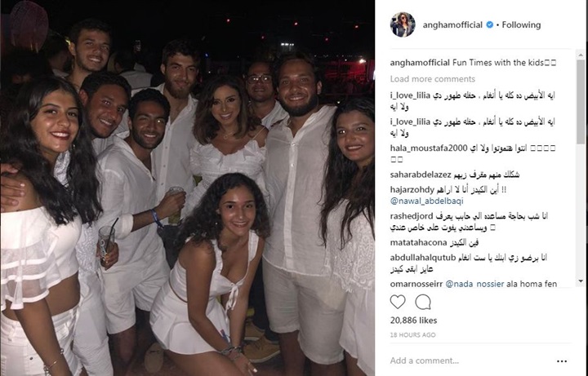Screen dimensions: 588x376
Task: View the 20,886 likes list
Action: [x=413, y=321]
